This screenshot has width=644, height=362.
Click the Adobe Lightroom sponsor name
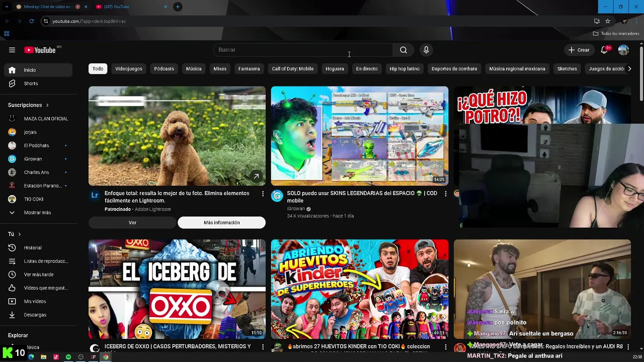[153, 209]
